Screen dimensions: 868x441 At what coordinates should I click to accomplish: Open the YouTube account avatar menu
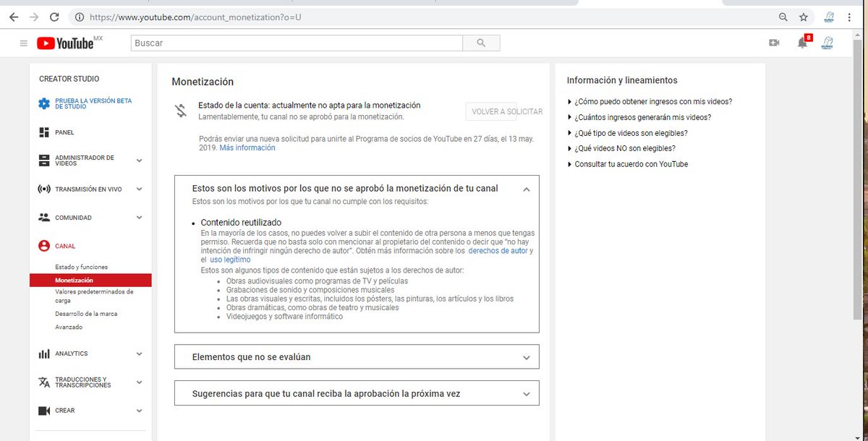[x=827, y=43]
